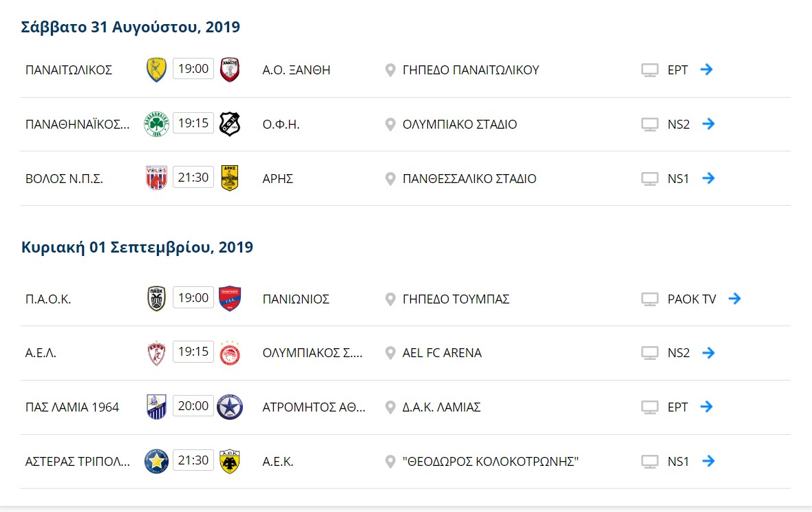This screenshot has height=512, width=812.
Task: Click the 21:30 time box for Volos–Aris
Action: [x=193, y=178]
